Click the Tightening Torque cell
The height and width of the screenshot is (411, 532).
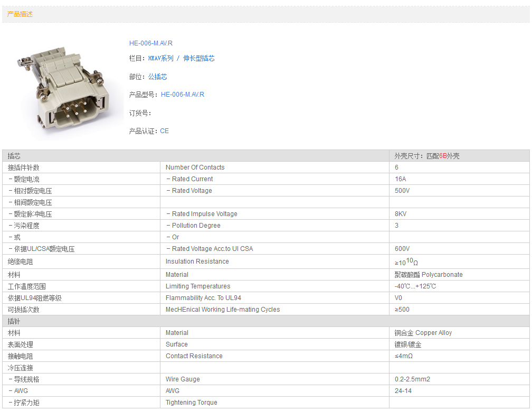click(191, 403)
